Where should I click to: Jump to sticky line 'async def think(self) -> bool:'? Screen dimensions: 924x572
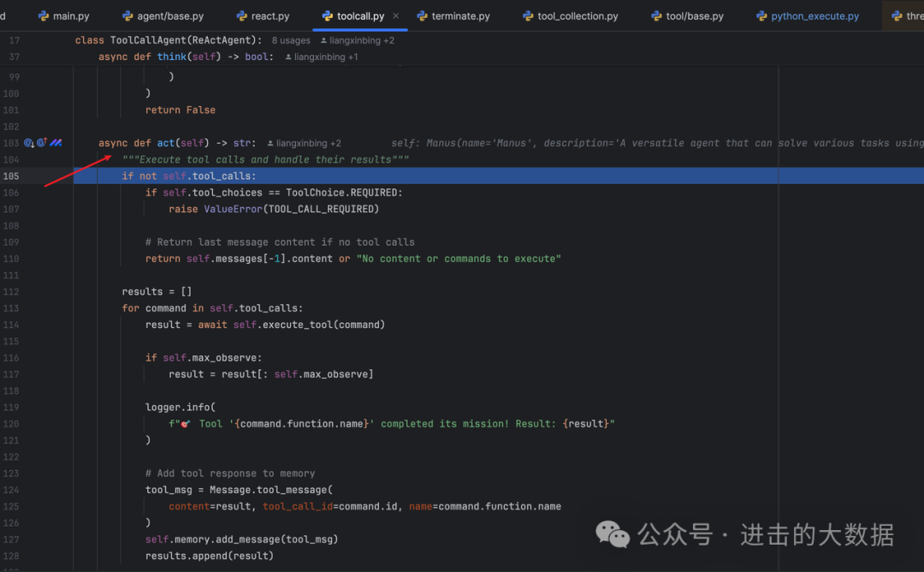pos(187,57)
